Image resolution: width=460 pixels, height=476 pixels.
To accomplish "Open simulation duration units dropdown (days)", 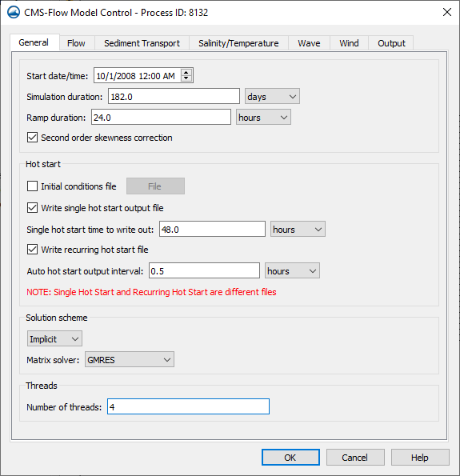I will pyautogui.click(x=272, y=97).
